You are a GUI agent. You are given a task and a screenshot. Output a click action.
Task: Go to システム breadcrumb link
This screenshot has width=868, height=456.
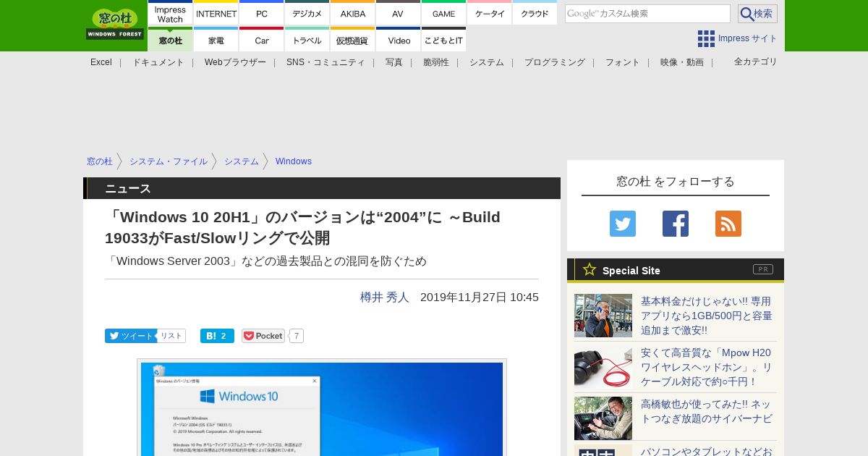[242, 161]
